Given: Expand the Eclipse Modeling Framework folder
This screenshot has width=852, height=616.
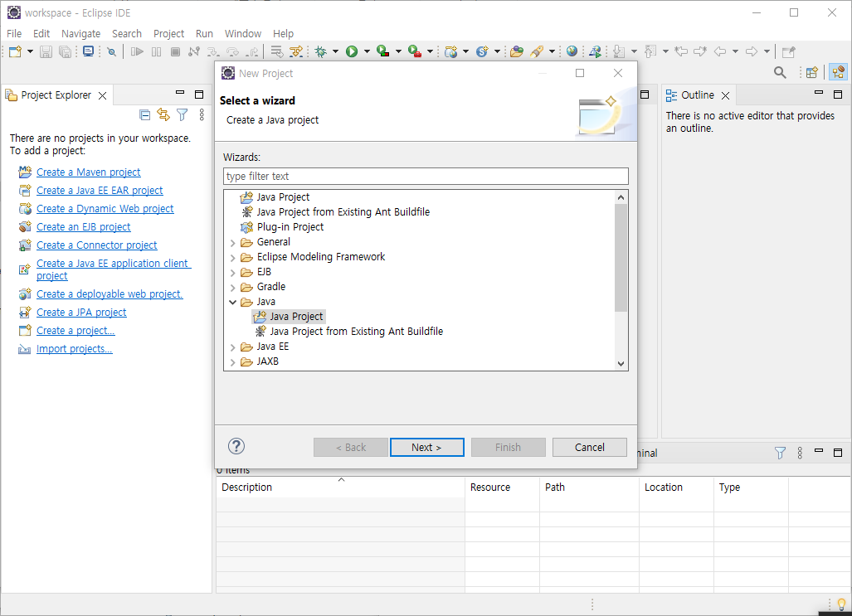Looking at the screenshot, I should click(x=232, y=258).
